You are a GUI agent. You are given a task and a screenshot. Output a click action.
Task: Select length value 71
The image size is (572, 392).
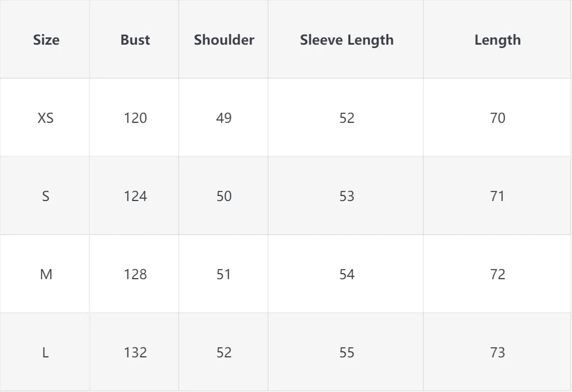(497, 196)
